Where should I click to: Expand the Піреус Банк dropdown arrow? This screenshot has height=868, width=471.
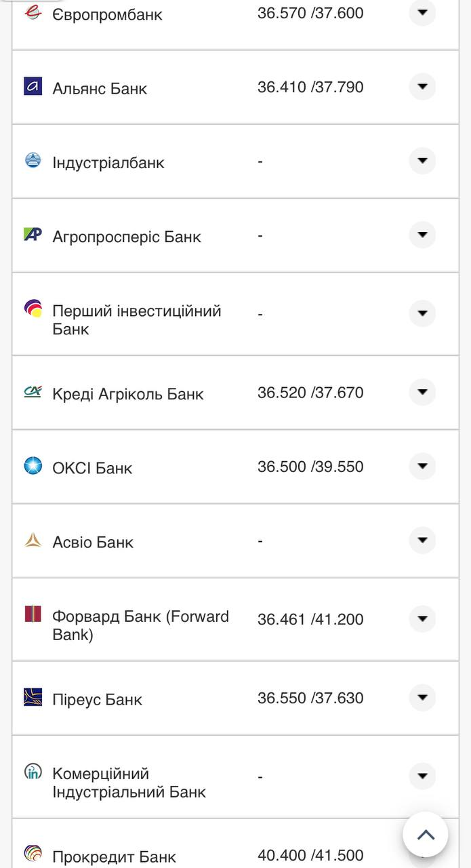coord(422,698)
